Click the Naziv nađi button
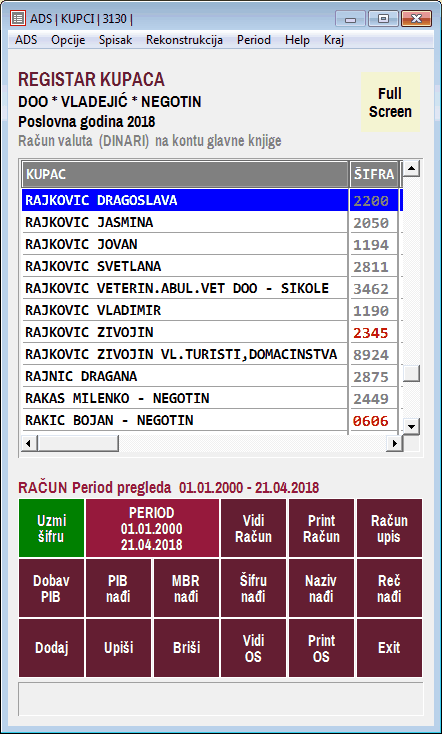442x734 pixels. 321,588
